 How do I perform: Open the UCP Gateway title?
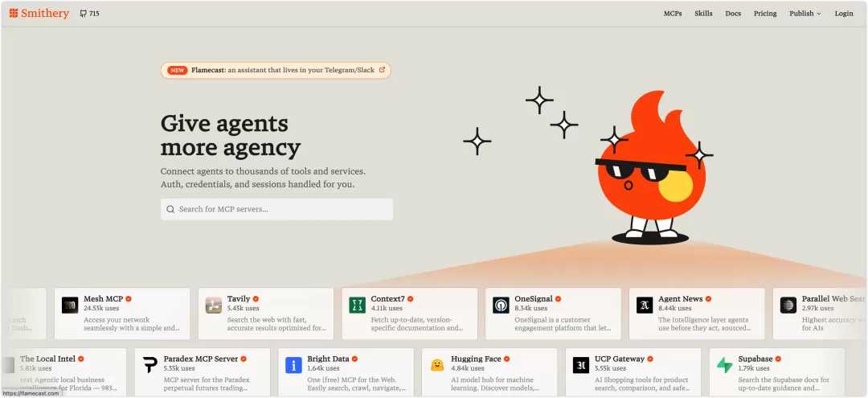[620, 359]
